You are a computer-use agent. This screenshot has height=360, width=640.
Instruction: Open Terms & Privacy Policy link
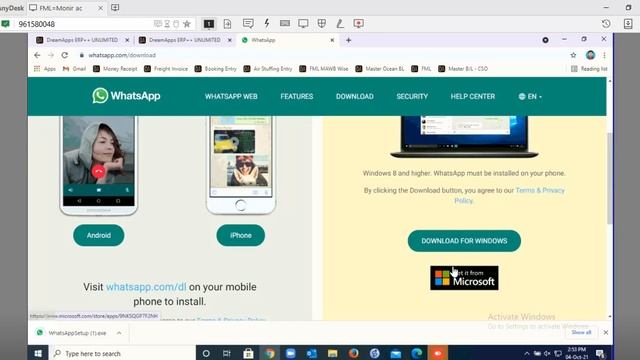(540, 191)
